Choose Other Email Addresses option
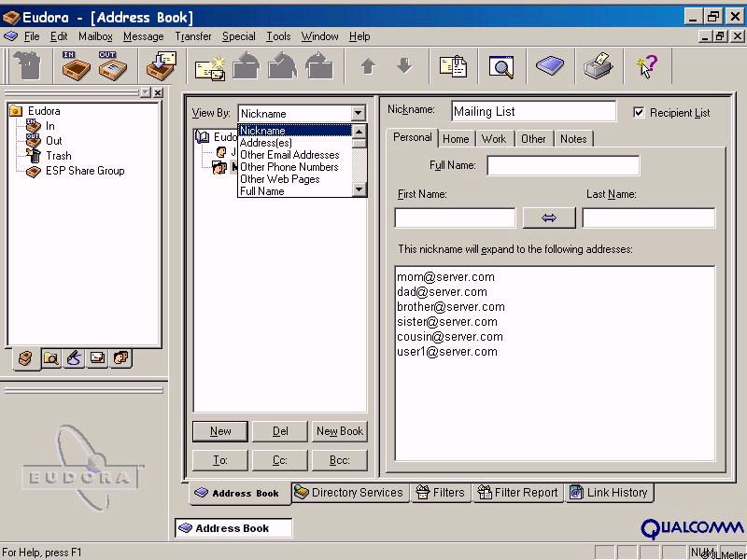The image size is (747, 560). point(295,155)
